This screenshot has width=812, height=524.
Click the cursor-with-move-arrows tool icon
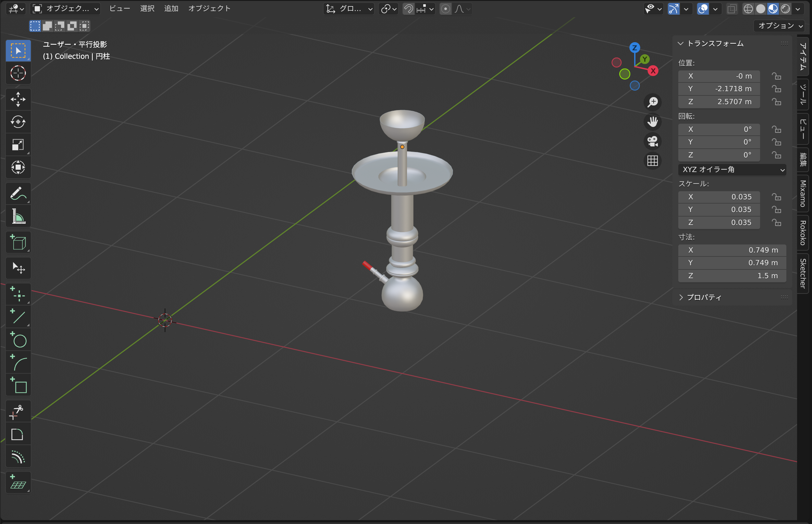pyautogui.click(x=18, y=268)
